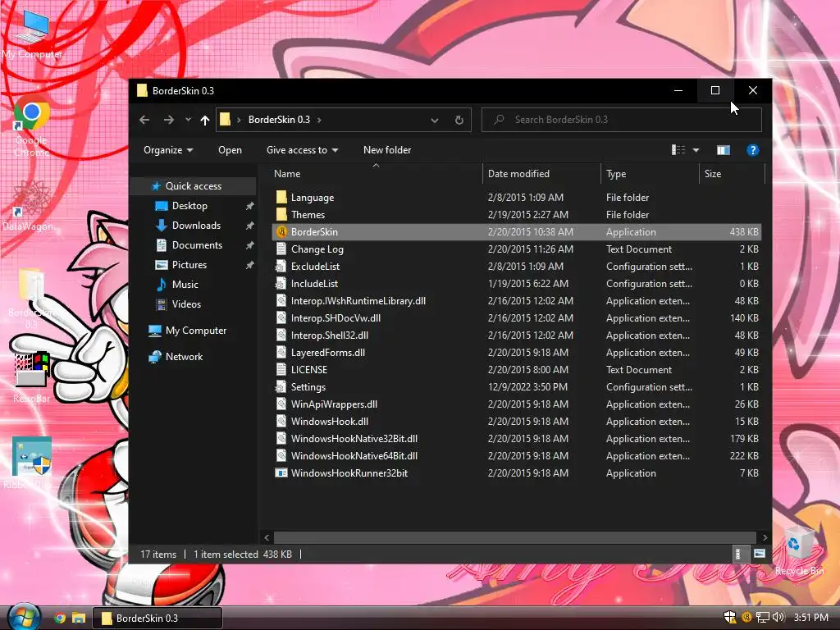Open Desktop in the navigation pane
Screen dimensions: 840x630
189,206
